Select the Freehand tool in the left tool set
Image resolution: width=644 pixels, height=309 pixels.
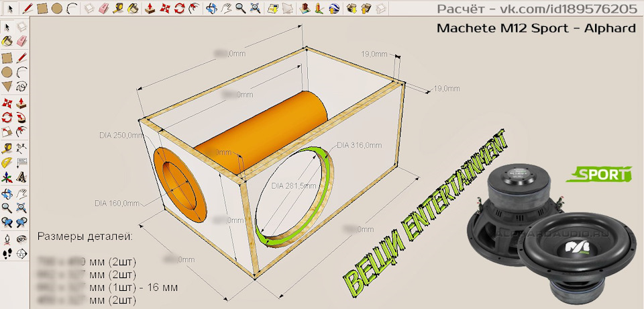21,87
